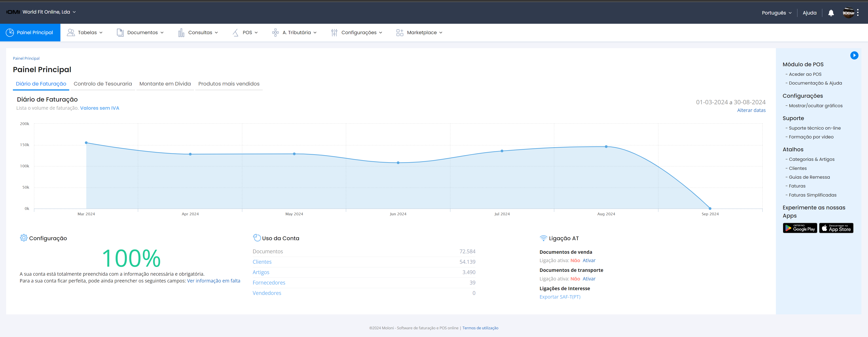Click the Marketplace grid icon
868x337 pixels.
point(400,33)
